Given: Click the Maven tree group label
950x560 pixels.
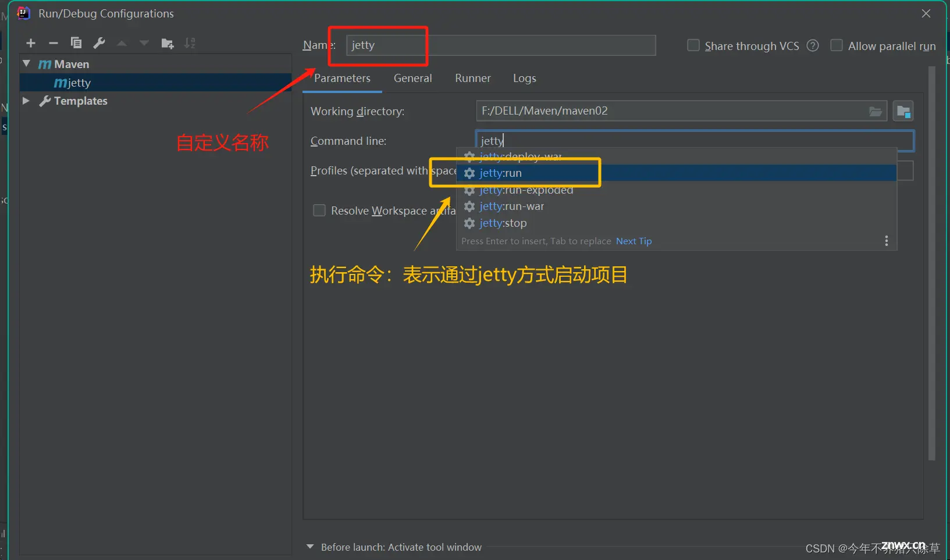Looking at the screenshot, I should pos(72,64).
